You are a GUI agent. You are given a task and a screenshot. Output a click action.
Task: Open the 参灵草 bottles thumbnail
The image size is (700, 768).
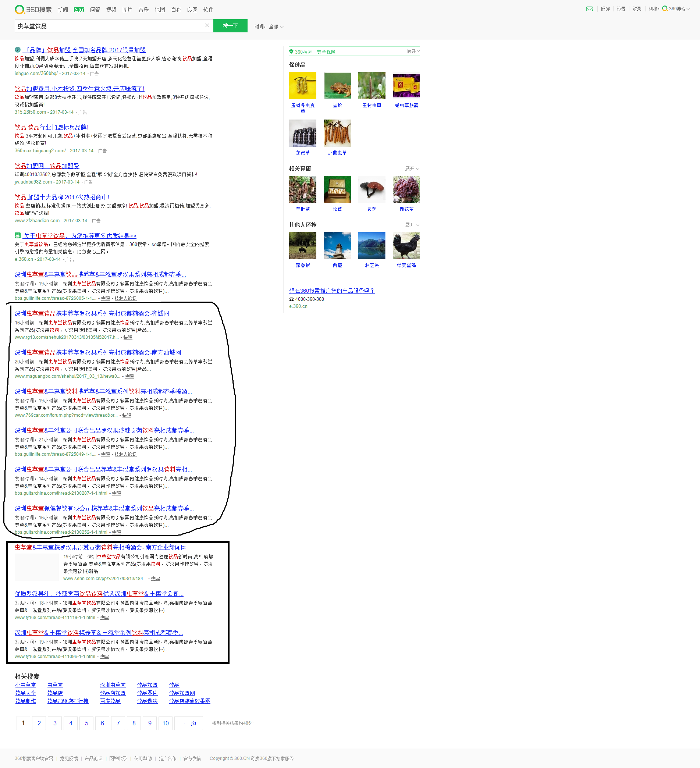[x=303, y=133]
